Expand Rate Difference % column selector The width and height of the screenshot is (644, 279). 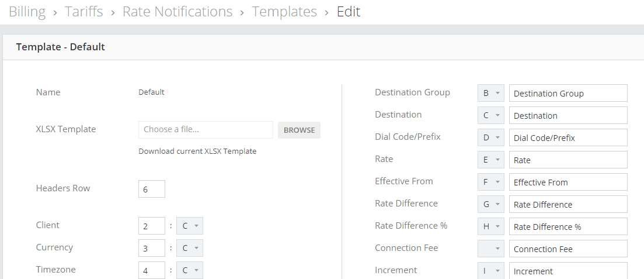[x=491, y=226]
